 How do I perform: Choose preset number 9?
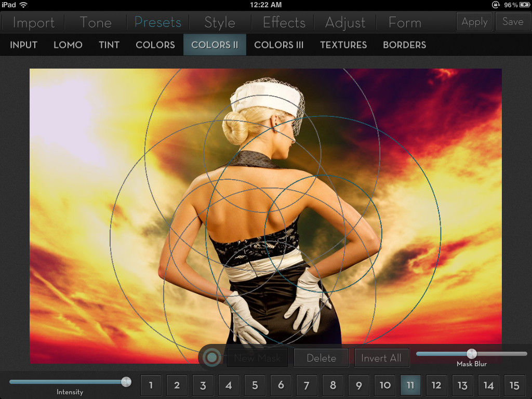[358, 385]
